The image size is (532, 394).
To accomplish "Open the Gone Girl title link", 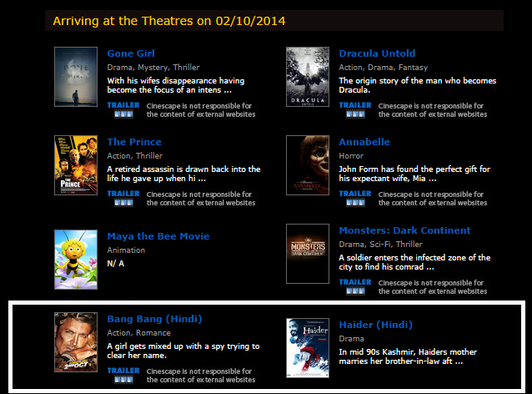I will pyautogui.click(x=131, y=53).
